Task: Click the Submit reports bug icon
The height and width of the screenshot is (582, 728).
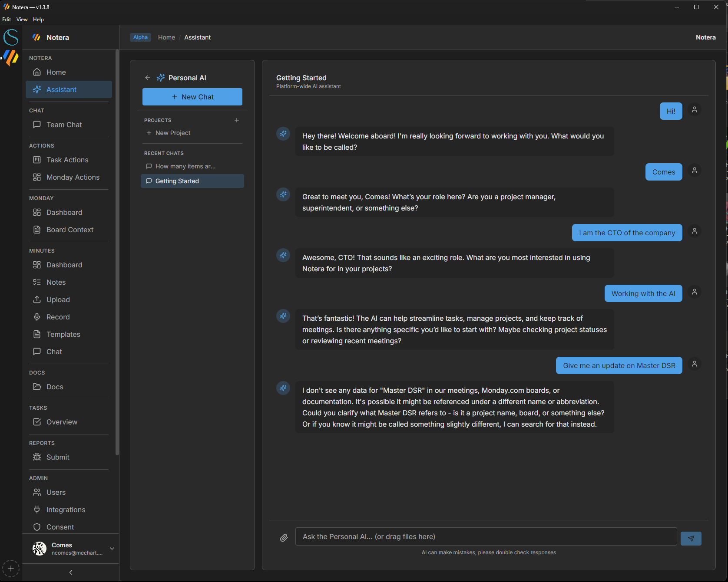Action: (37, 457)
